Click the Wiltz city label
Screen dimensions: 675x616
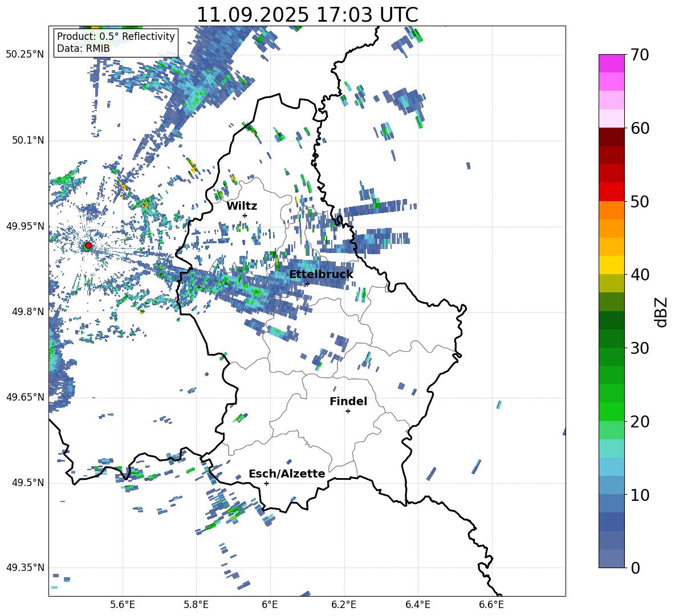[242, 206]
